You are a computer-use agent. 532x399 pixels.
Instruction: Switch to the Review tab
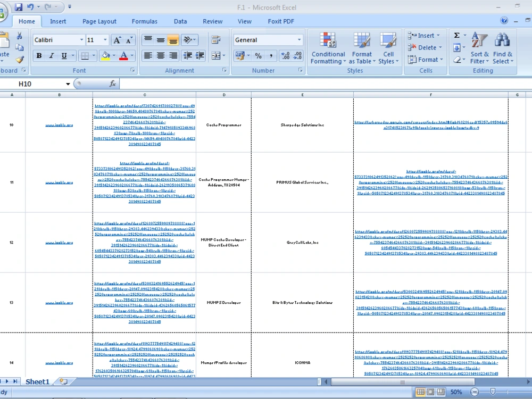(212, 21)
